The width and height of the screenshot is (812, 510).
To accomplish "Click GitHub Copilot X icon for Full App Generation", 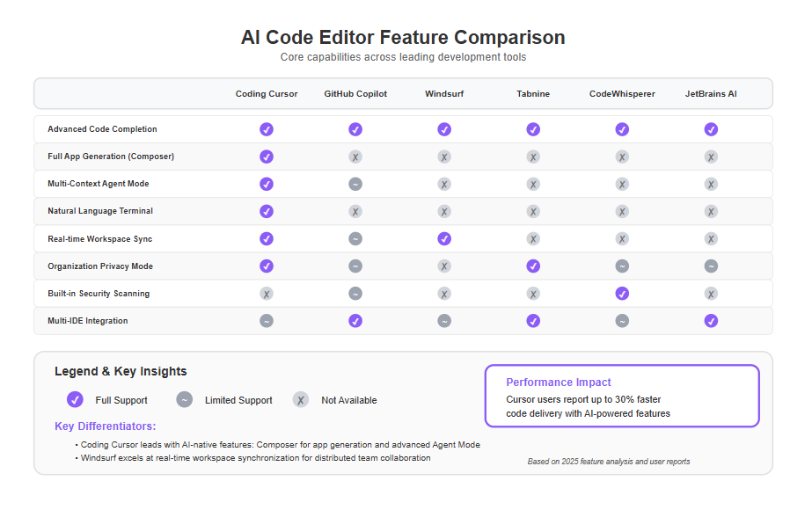I will point(355,157).
